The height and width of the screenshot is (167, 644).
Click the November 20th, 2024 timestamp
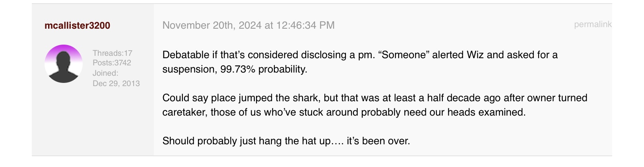[x=248, y=26]
